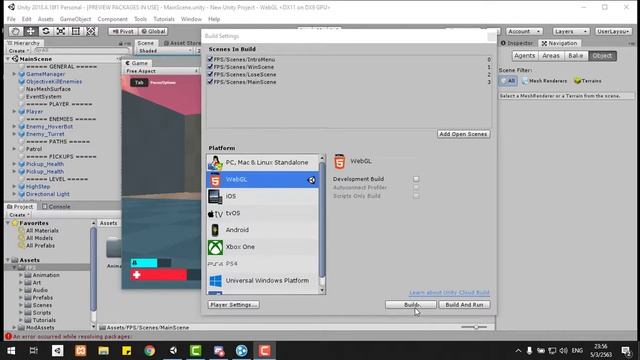Click the Android platform icon
The height and width of the screenshot is (360, 640).
215,230
